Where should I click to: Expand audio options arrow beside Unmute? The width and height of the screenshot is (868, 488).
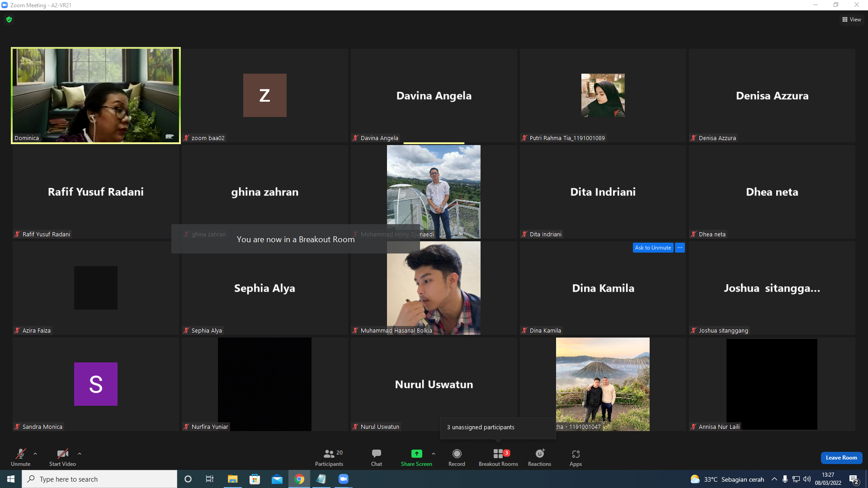pos(35,454)
